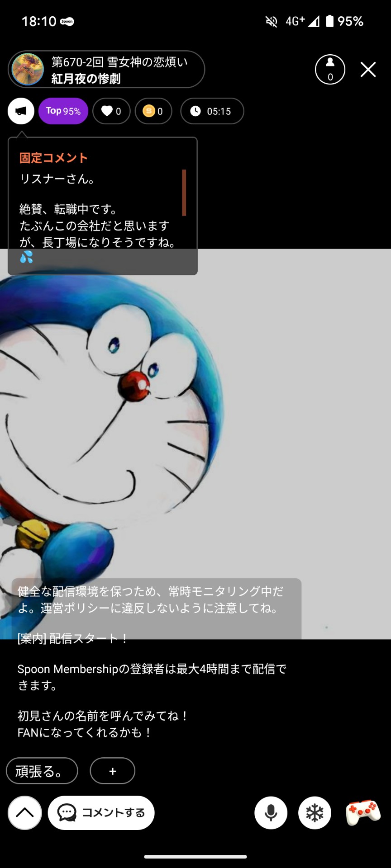Tap the snowflake effect icon

click(x=315, y=813)
